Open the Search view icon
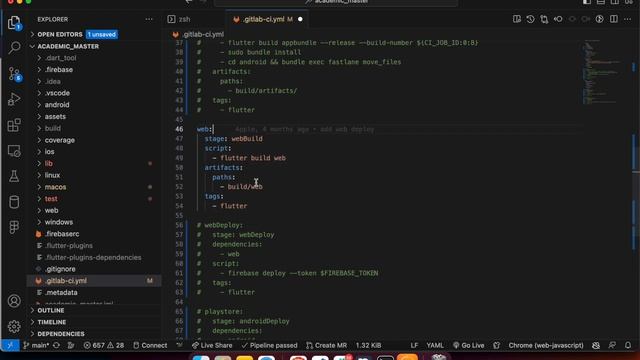Image resolution: width=640 pixels, height=360 pixels. pos(14,48)
